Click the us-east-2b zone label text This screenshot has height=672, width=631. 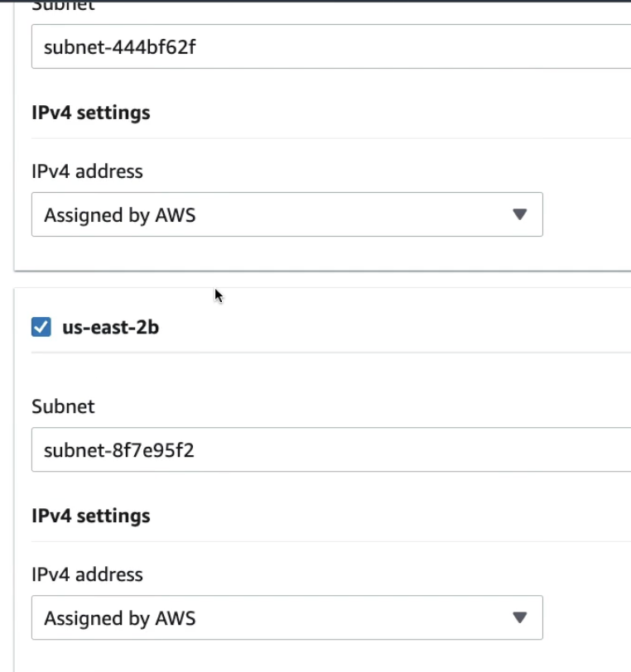[x=111, y=328]
